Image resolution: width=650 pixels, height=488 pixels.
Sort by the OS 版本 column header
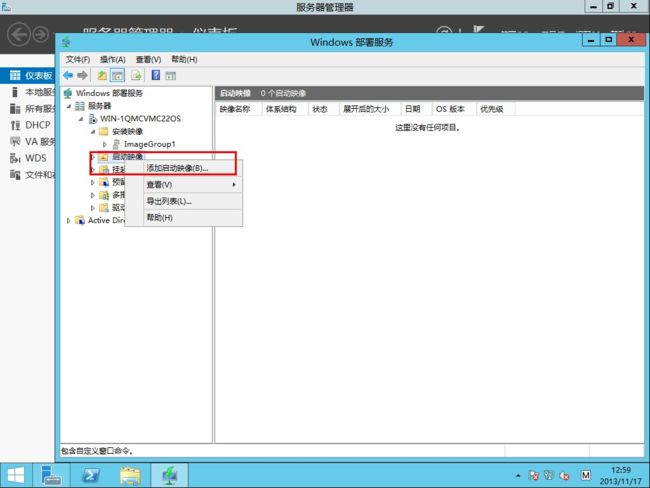point(454,109)
